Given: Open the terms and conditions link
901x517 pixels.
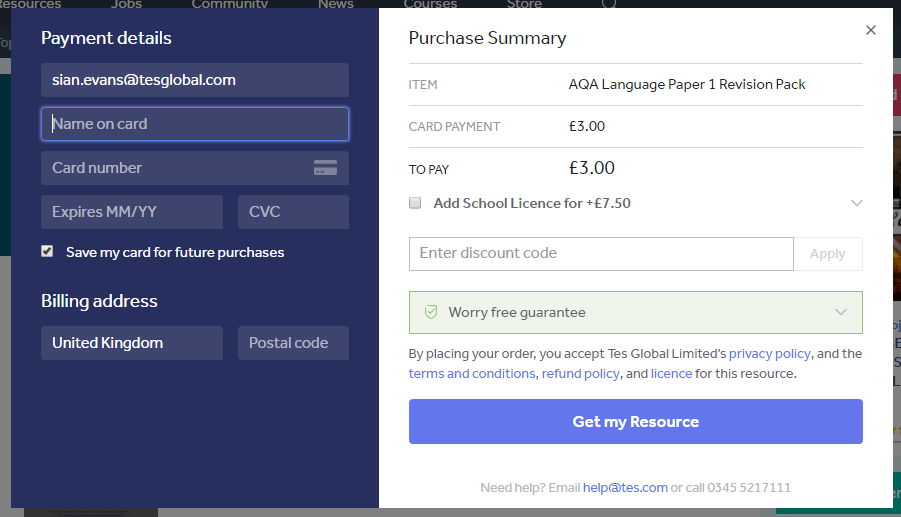Looking at the screenshot, I should [472, 374].
